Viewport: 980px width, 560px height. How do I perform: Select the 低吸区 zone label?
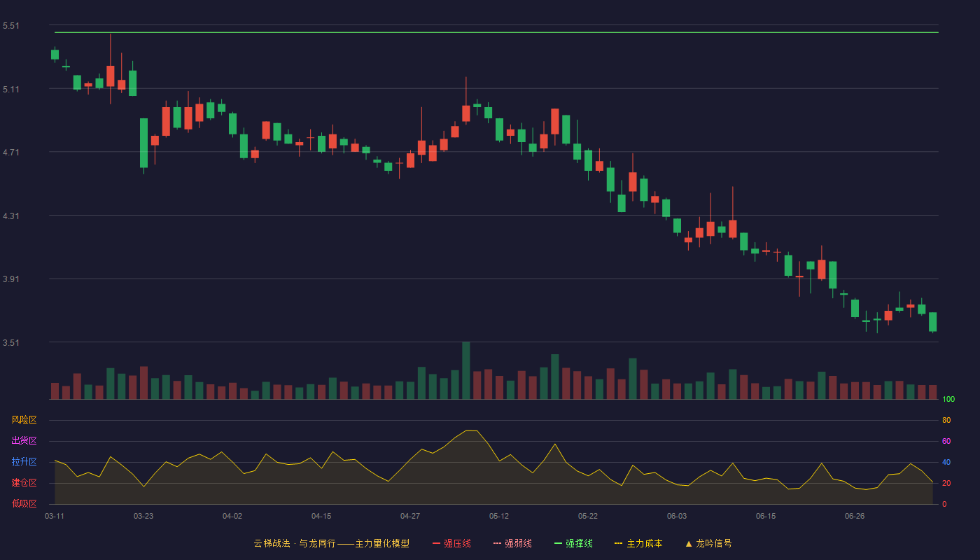[x=24, y=503]
